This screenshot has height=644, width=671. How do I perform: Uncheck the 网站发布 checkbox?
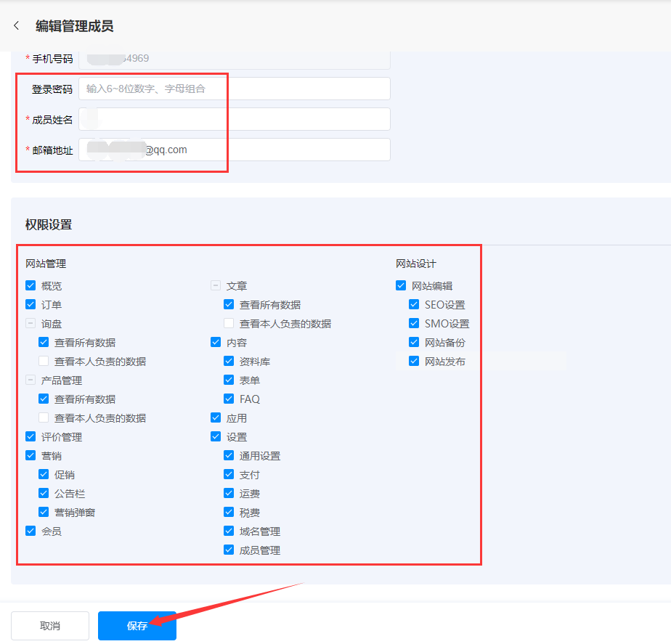(x=414, y=362)
